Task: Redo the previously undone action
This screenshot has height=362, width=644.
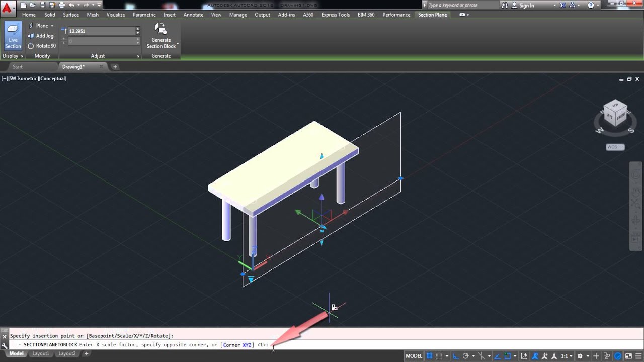Action: pos(85,5)
